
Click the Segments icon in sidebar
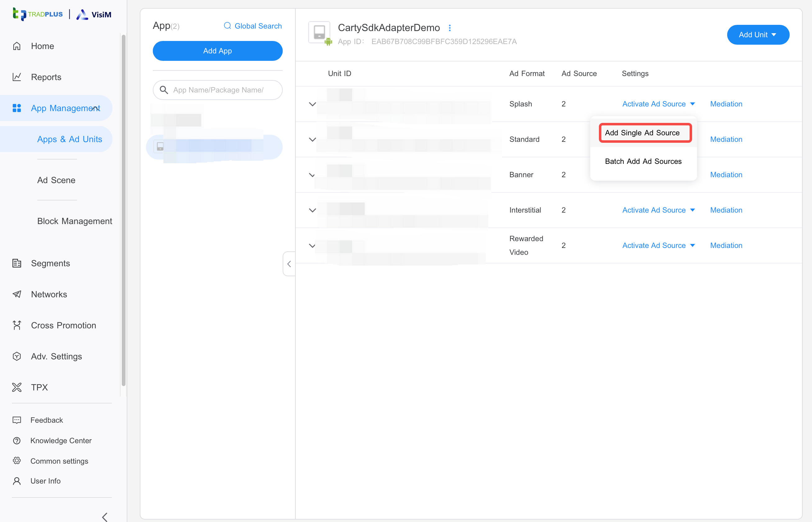17,263
